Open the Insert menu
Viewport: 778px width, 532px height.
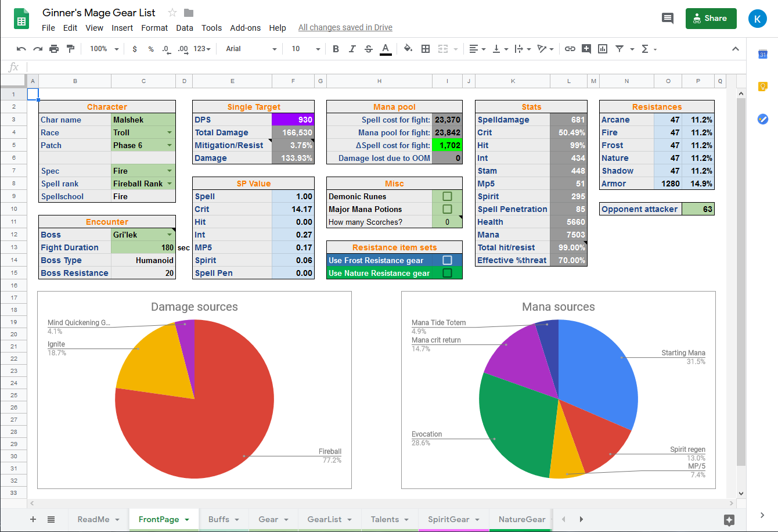point(123,28)
